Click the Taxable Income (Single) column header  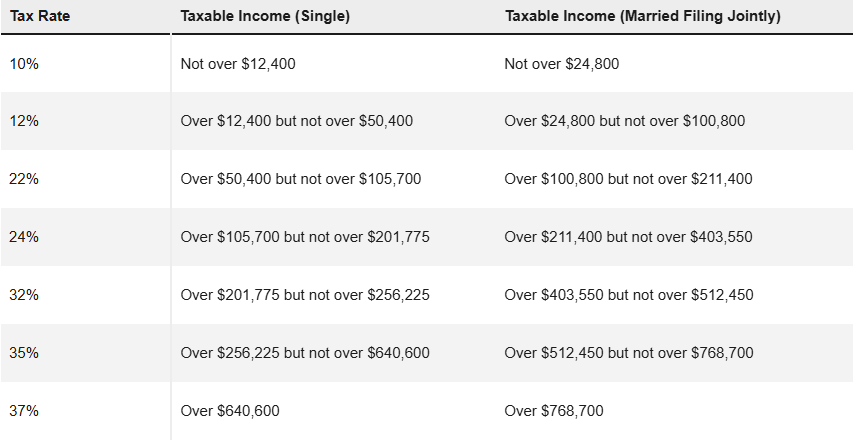click(266, 17)
